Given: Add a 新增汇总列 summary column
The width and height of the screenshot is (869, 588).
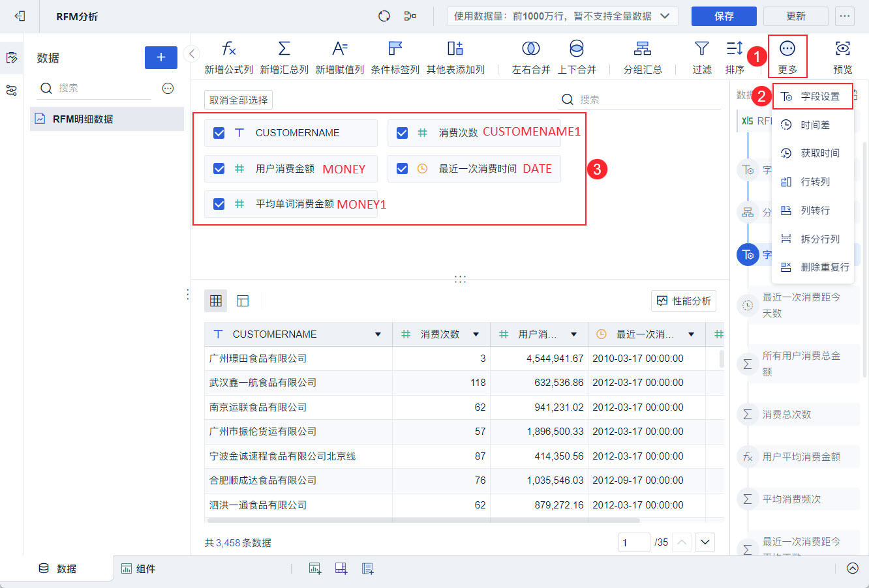Looking at the screenshot, I should (284, 57).
